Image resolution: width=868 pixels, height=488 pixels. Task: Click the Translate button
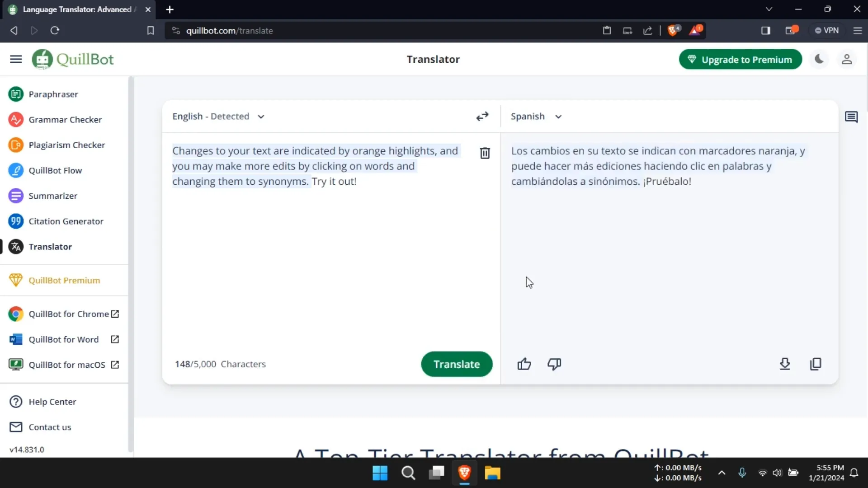coord(457,364)
